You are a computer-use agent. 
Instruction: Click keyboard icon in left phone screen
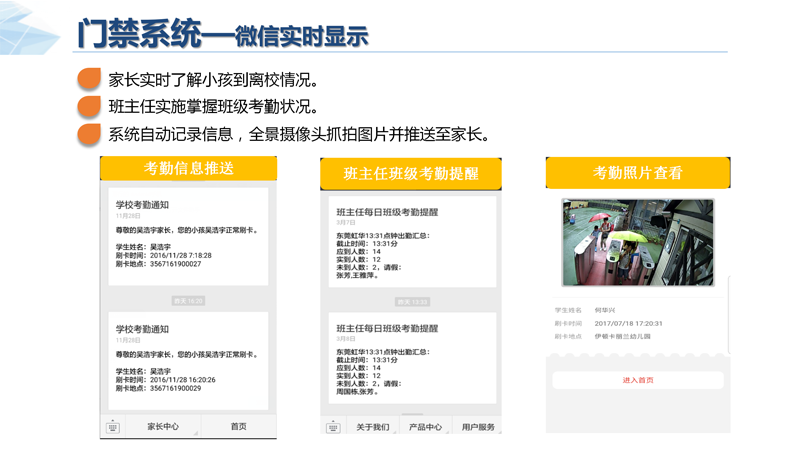112,427
